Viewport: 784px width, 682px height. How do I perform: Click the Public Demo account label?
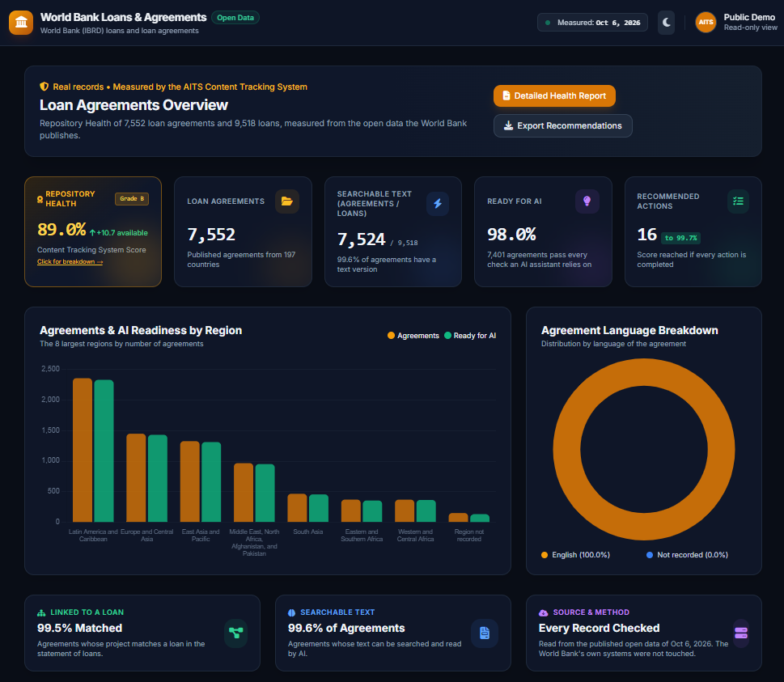tap(749, 18)
